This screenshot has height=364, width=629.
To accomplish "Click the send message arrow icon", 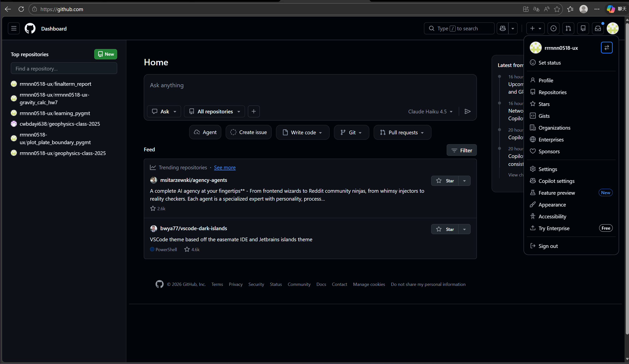I will click(467, 111).
